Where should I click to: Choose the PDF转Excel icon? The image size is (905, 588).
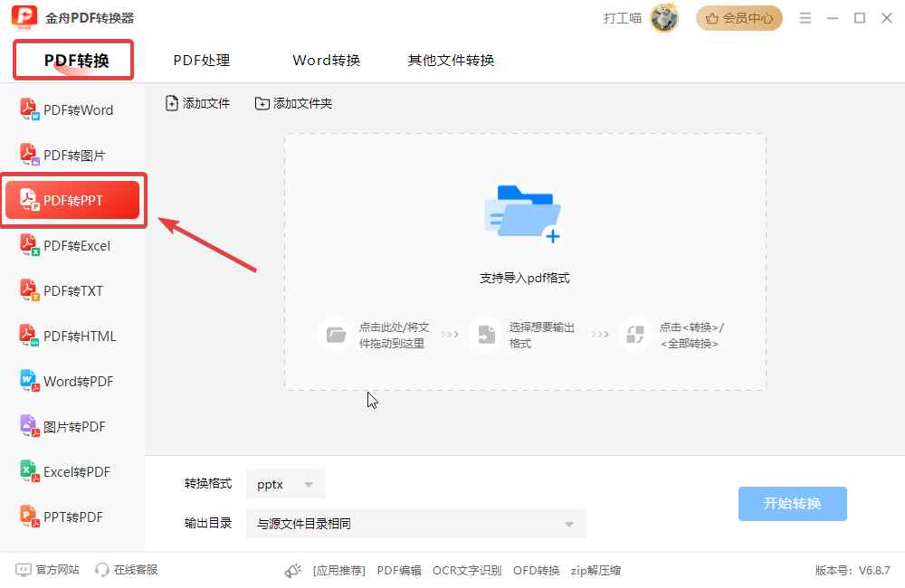(x=30, y=244)
